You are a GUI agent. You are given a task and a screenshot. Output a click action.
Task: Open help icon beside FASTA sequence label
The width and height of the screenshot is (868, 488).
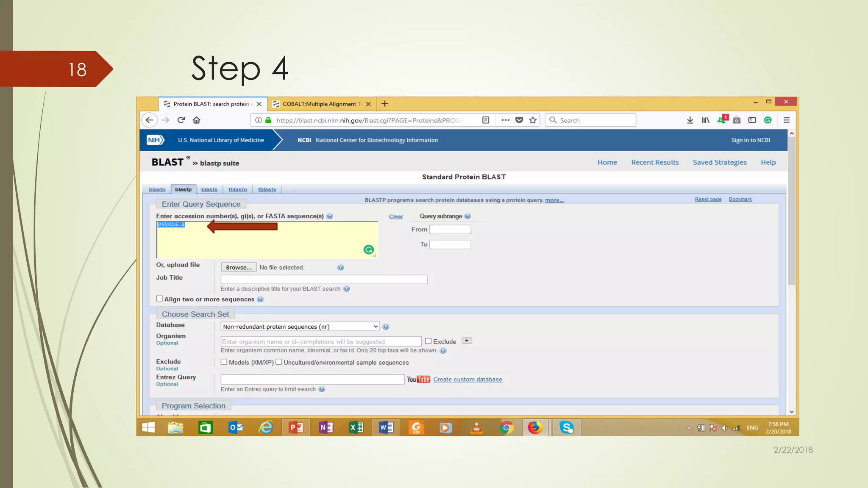click(x=330, y=216)
